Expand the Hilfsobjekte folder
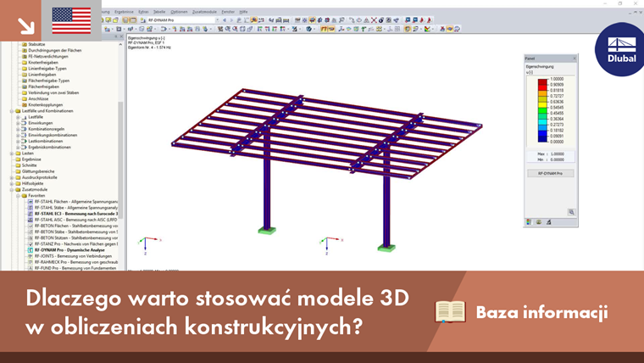Screen dimensions: 644x363 coord(12,184)
